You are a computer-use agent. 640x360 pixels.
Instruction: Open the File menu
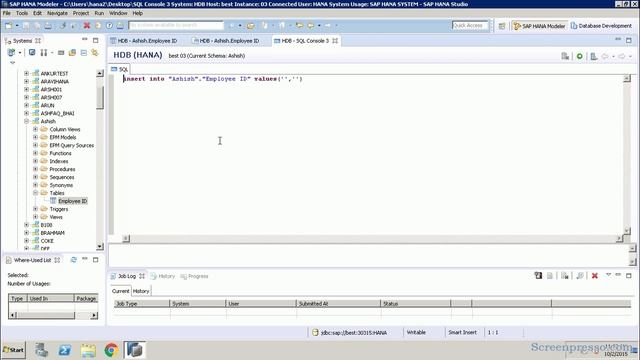(7, 13)
